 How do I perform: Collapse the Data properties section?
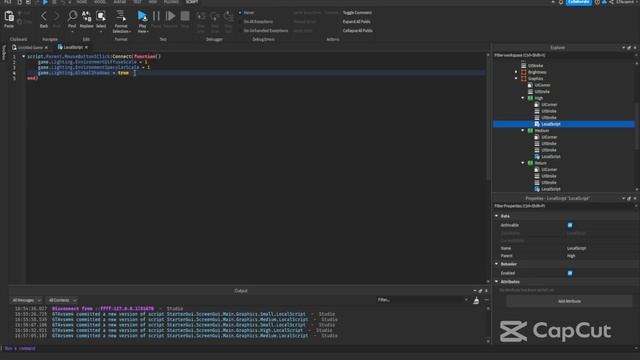pos(497,216)
